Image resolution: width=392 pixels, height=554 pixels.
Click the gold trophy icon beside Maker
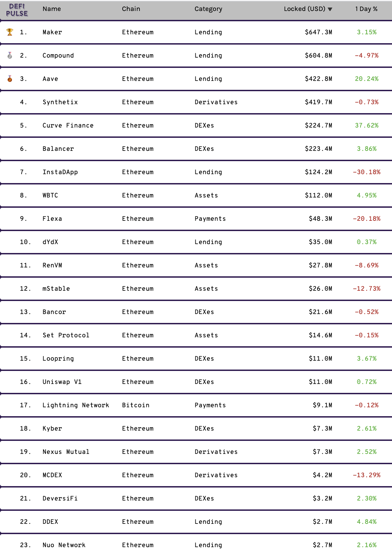[10, 32]
